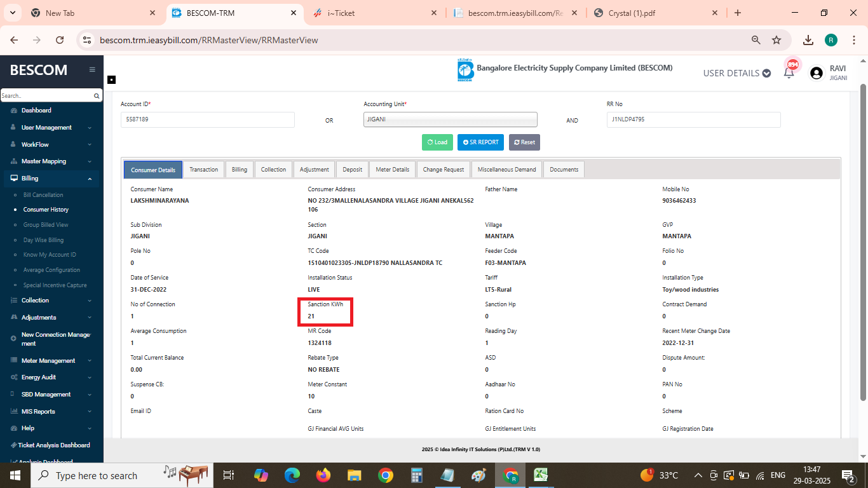Expand Adjustments sidebar menu
Screen dimensions: 868x488
point(51,318)
